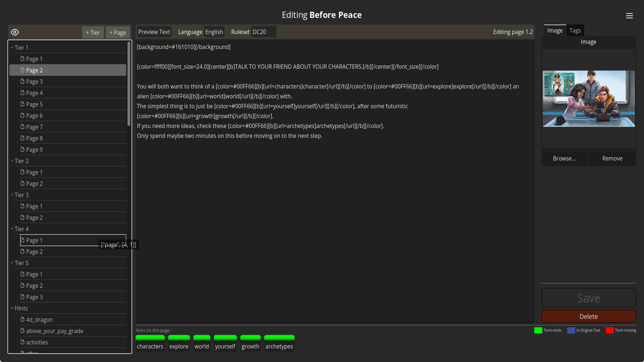Click the document icon next to activities

coord(22,342)
